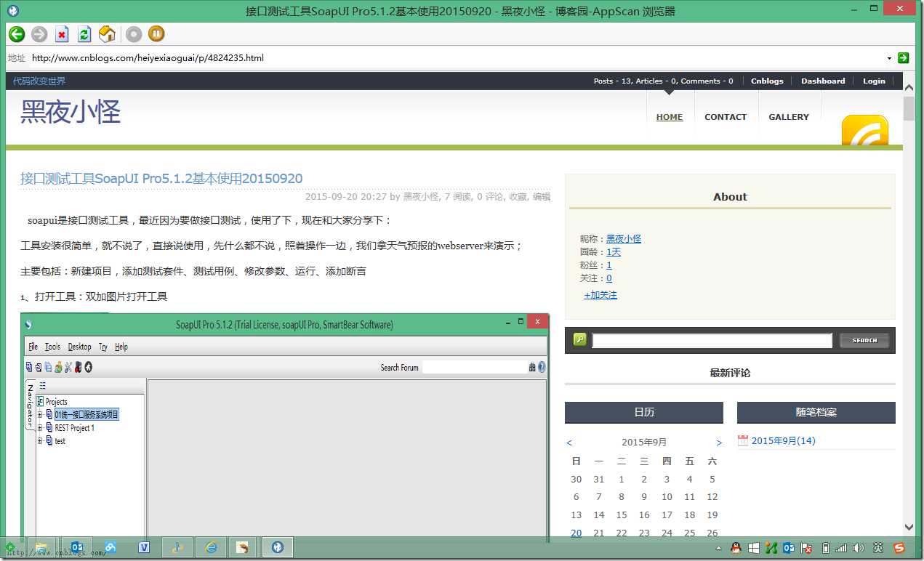Click the 代码改变世界 header link
The width and height of the screenshot is (924, 561).
click(39, 81)
